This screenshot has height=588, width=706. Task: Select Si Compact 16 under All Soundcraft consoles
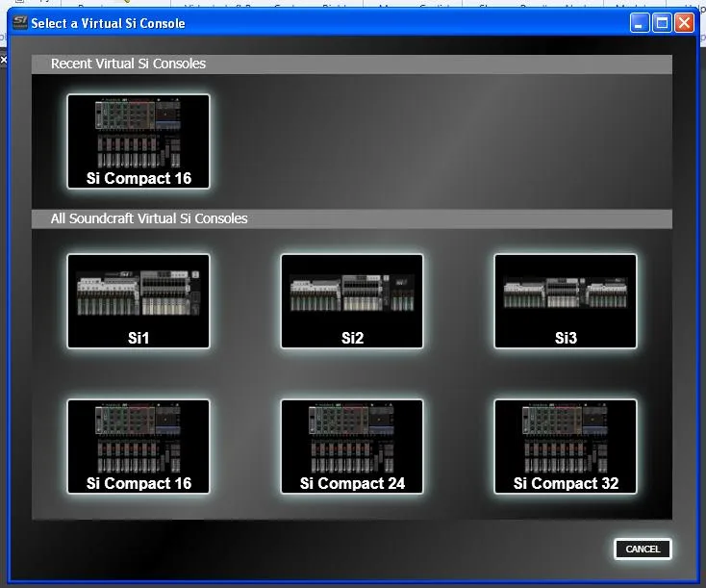pos(139,447)
